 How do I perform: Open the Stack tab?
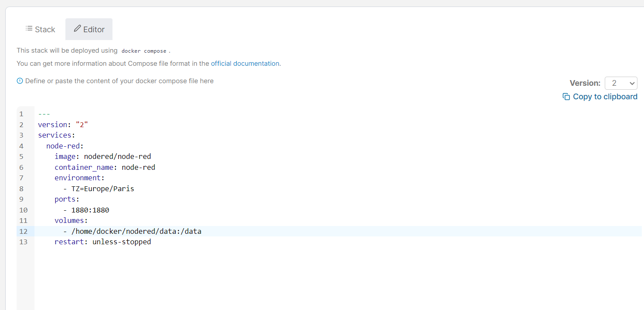(x=40, y=29)
